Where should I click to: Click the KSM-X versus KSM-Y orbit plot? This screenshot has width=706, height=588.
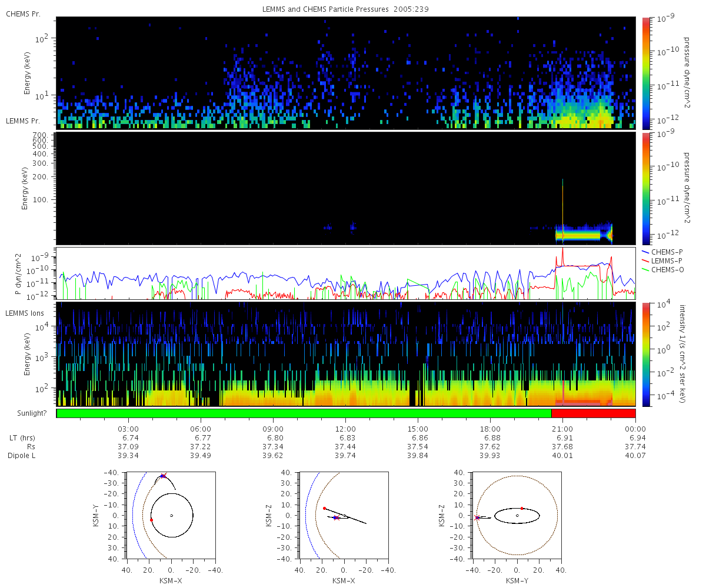171,514
